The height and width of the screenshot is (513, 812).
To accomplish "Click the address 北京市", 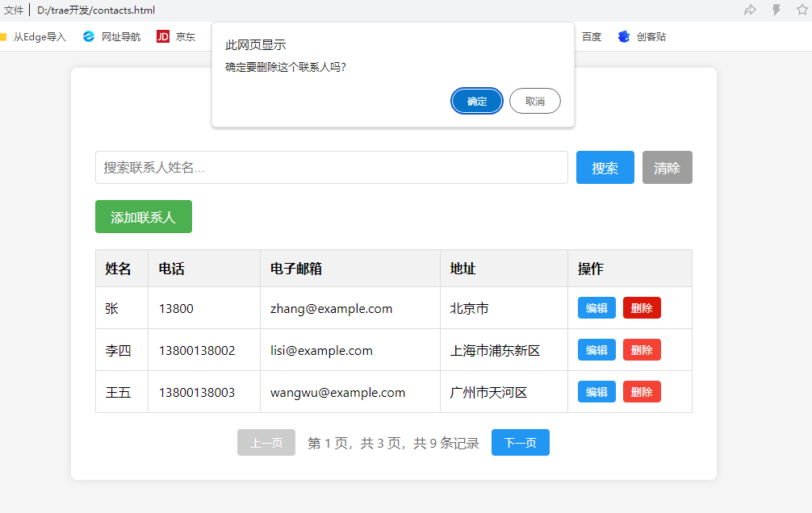I will tap(469, 308).
